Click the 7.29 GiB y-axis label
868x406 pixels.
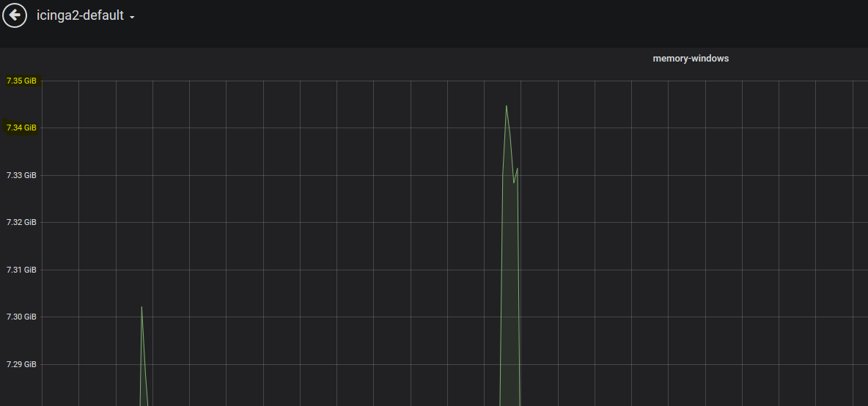(x=21, y=364)
